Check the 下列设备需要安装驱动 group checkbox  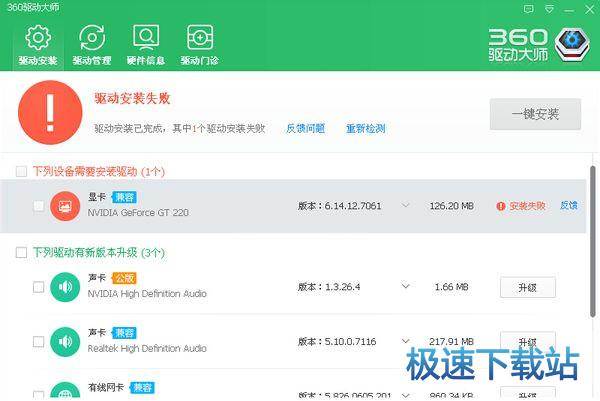(21, 171)
